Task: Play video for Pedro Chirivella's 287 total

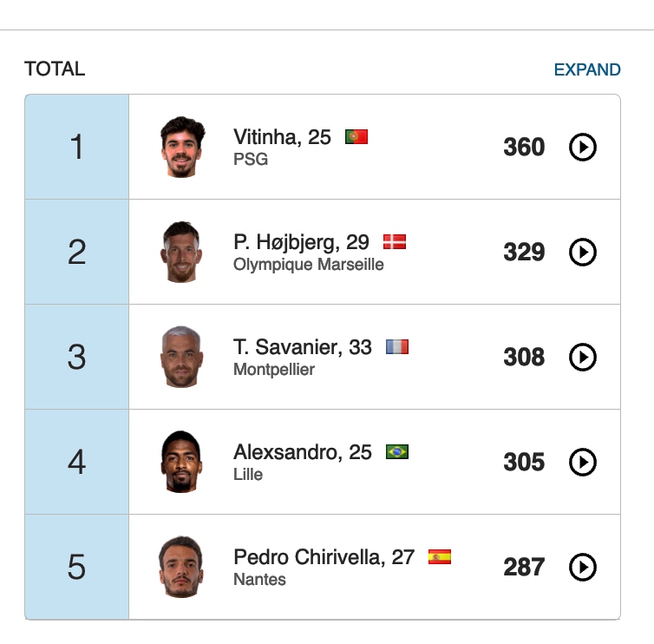Action: [582, 568]
